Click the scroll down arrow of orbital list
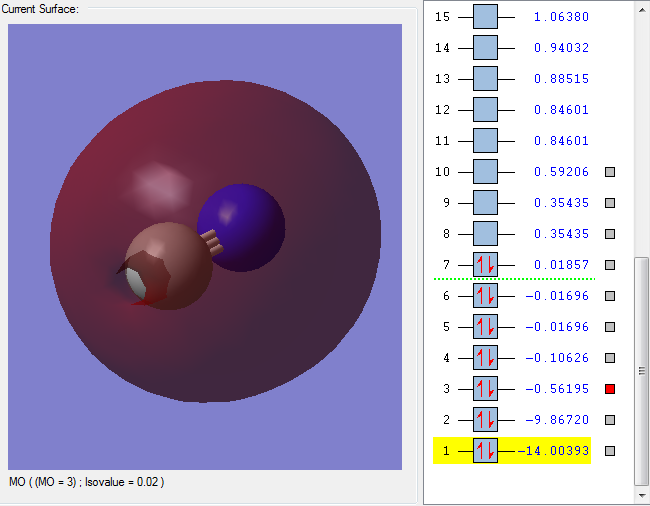 [x=642, y=495]
